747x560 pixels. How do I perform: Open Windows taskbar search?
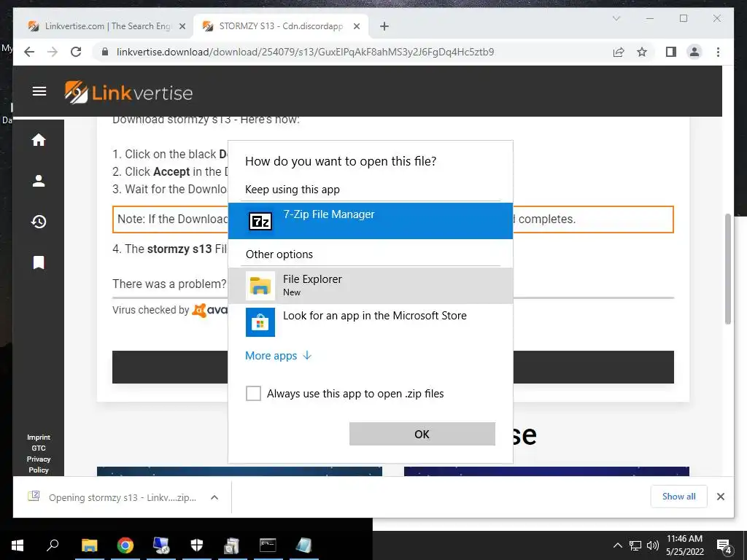pos(53,545)
